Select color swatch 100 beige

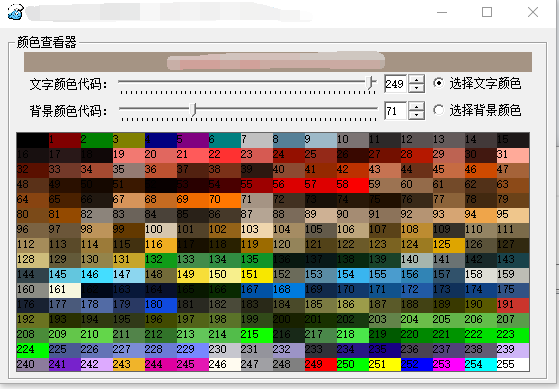[161, 230]
